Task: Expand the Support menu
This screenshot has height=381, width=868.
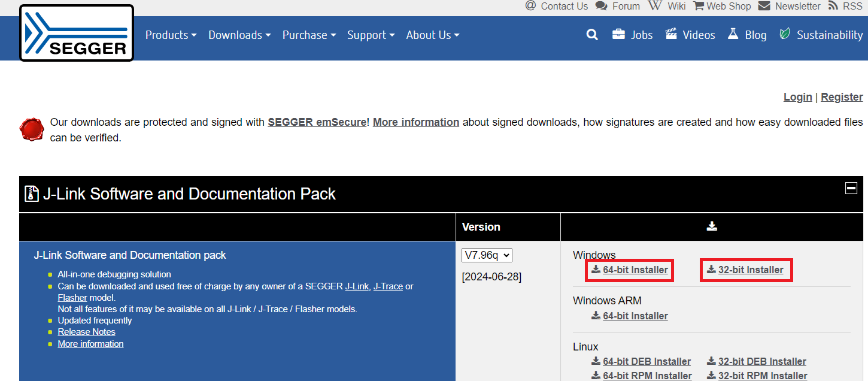Action: 371,35
